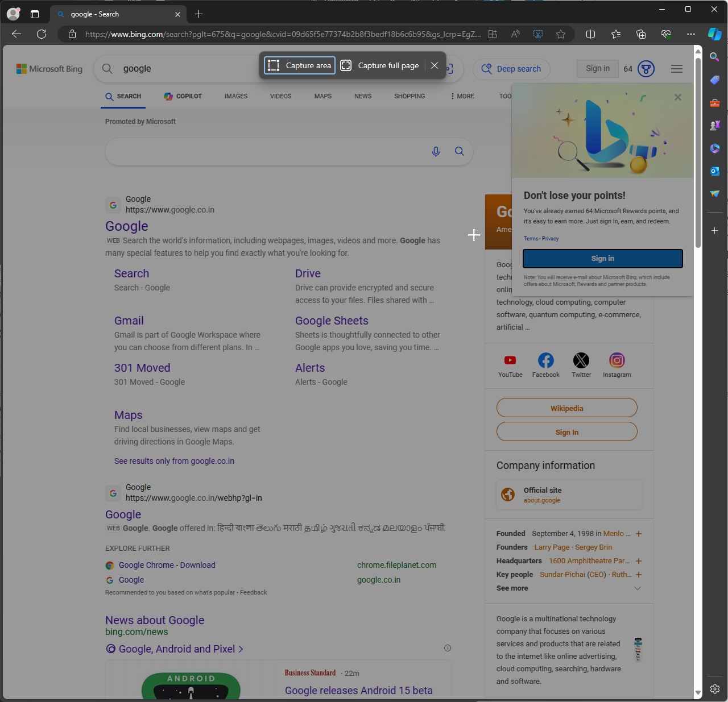The width and height of the screenshot is (728, 702).
Task: Add a sidebar app with plus icon
Action: click(x=715, y=230)
